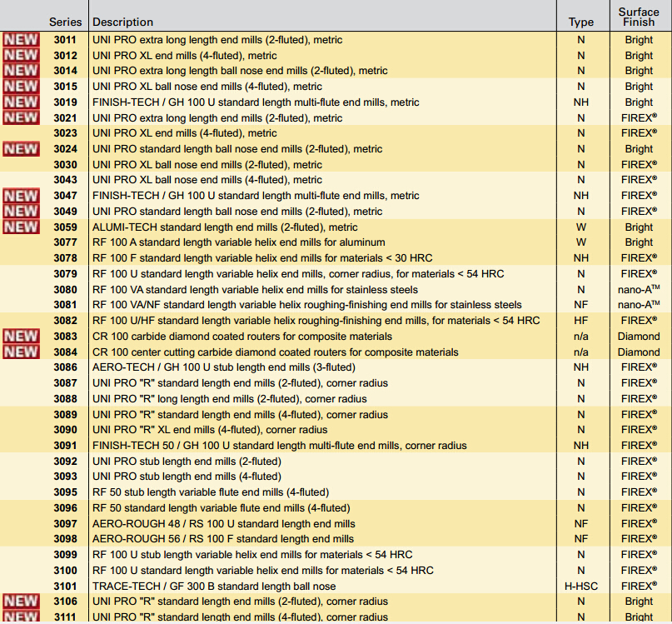The image size is (672, 624).
Task: Click the CR 100 center cutting routers description
Action: point(276,352)
